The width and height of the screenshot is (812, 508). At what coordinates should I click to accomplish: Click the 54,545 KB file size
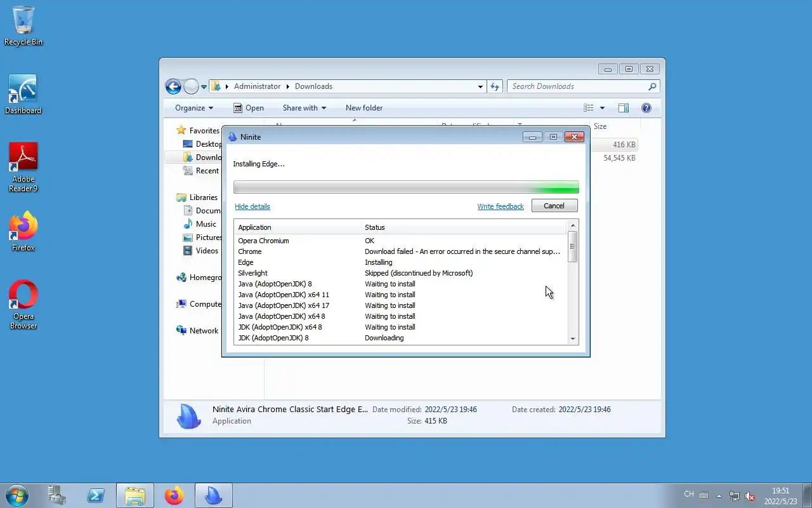pyautogui.click(x=619, y=158)
